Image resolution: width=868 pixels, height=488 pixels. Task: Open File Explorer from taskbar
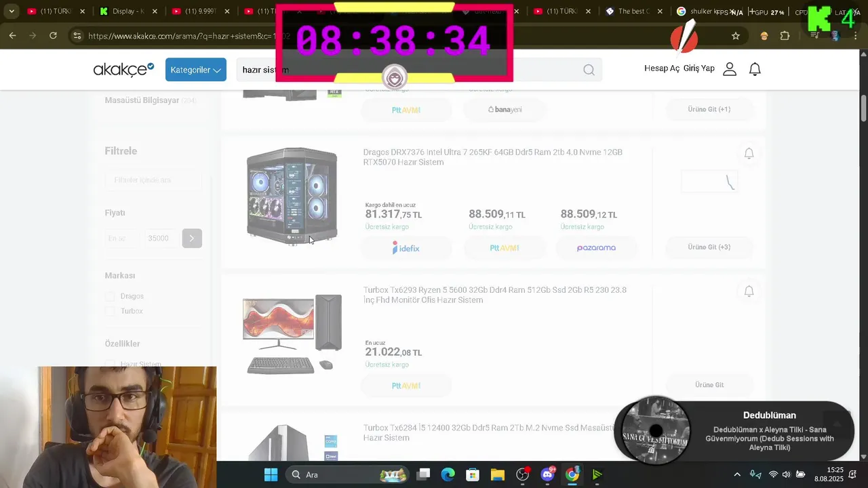click(x=498, y=474)
